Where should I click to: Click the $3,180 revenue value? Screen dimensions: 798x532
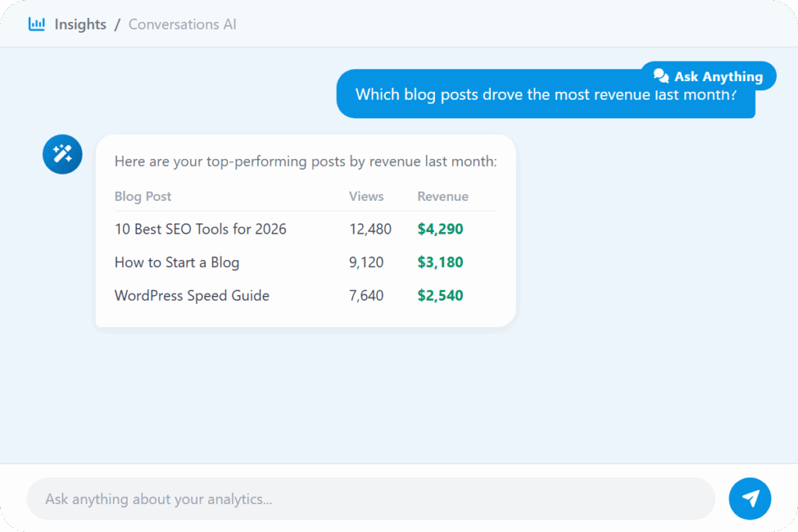pyautogui.click(x=440, y=262)
